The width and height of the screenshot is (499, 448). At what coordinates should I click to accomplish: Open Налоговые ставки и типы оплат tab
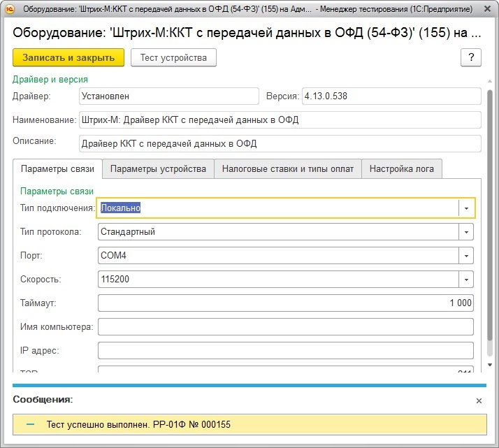click(287, 169)
